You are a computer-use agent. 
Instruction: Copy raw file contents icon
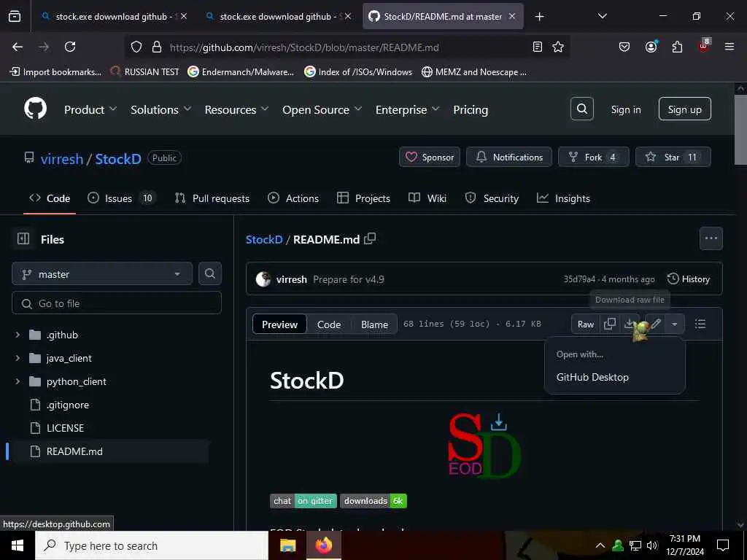pos(609,324)
